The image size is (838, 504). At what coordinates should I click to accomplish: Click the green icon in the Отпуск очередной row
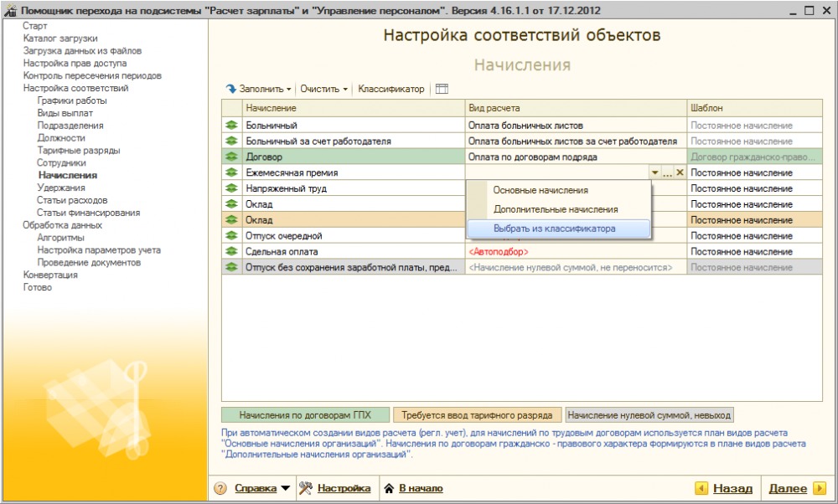[231, 235]
